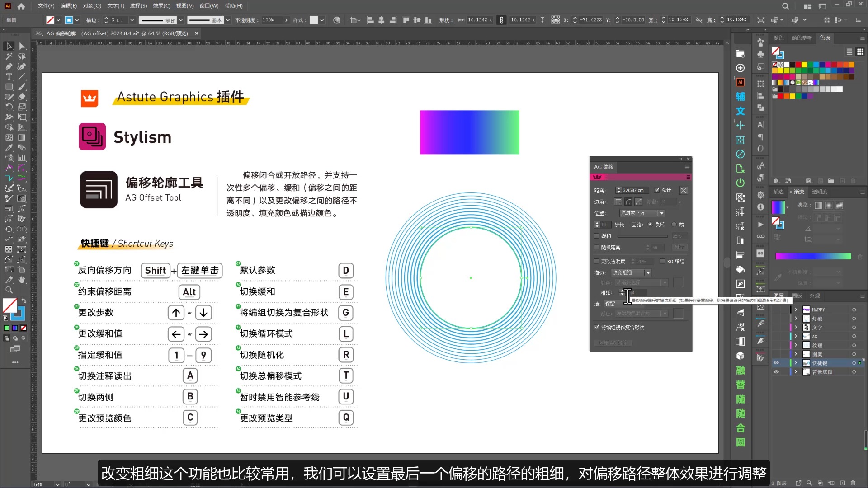
Task: Select the Hand tool
Action: click(x=22, y=280)
